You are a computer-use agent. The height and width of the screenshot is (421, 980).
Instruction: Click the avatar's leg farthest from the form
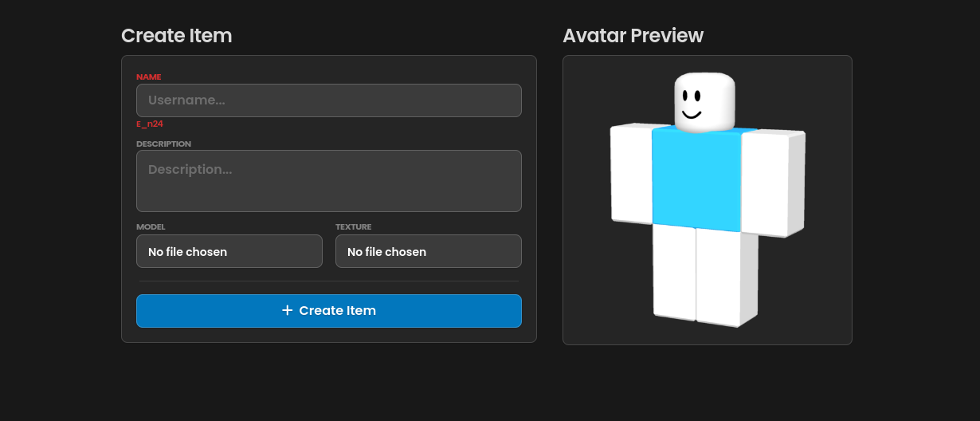tap(719, 276)
